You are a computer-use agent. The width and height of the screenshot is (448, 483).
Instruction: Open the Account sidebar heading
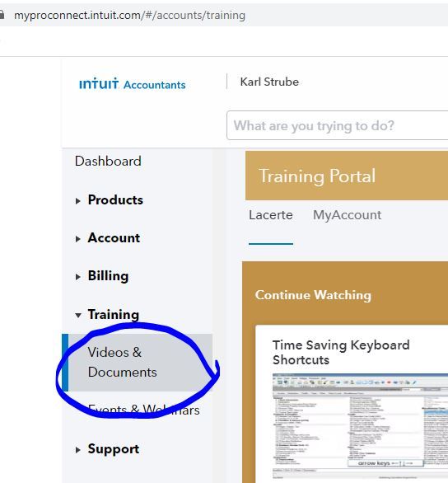114,238
